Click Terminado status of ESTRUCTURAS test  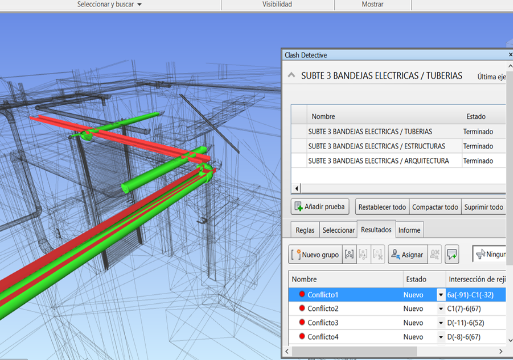(x=478, y=146)
